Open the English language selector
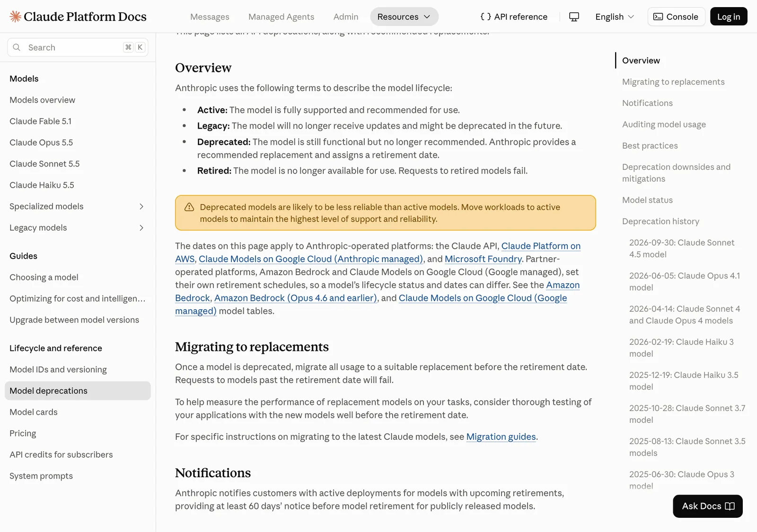Viewport: 757px width, 532px height. coord(614,17)
